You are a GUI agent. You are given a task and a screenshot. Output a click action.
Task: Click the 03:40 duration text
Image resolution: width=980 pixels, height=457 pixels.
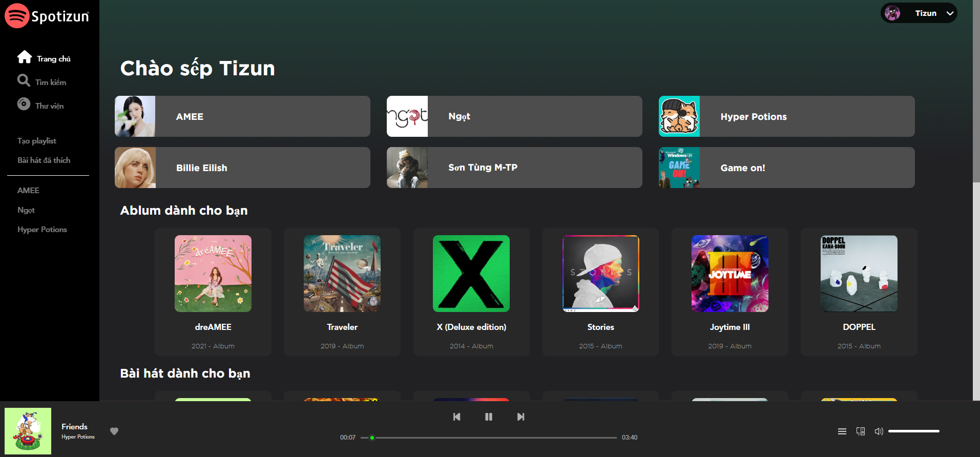click(x=630, y=438)
